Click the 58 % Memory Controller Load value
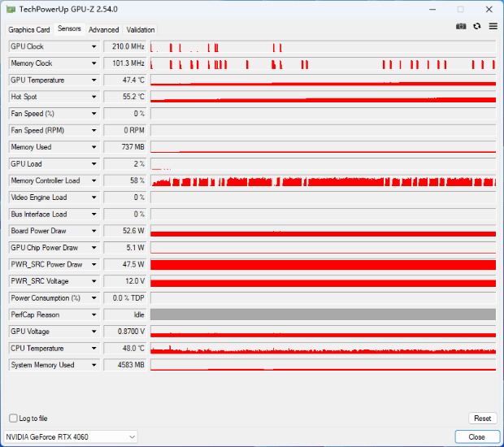This screenshot has width=504, height=447. tap(124, 180)
